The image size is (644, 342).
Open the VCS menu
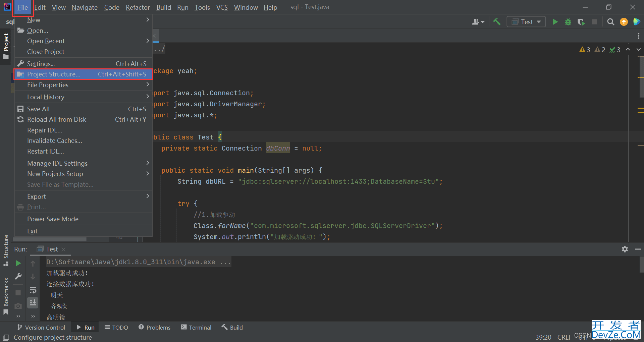tap(222, 7)
